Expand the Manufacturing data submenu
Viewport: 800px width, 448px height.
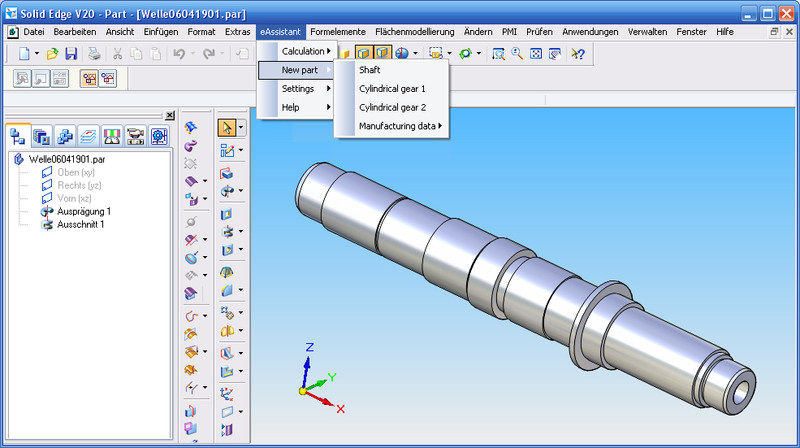(x=398, y=126)
